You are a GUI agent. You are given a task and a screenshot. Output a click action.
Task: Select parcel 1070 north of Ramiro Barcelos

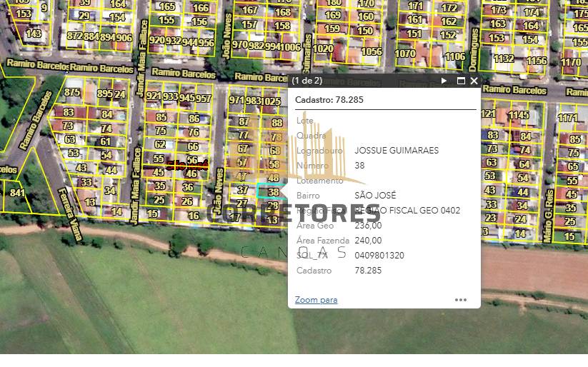[x=405, y=54]
